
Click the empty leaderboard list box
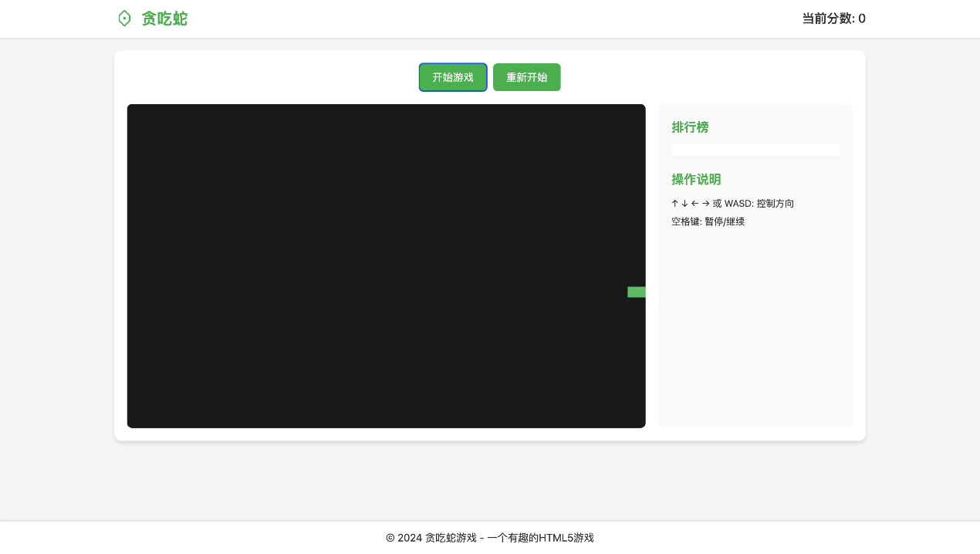(x=755, y=150)
